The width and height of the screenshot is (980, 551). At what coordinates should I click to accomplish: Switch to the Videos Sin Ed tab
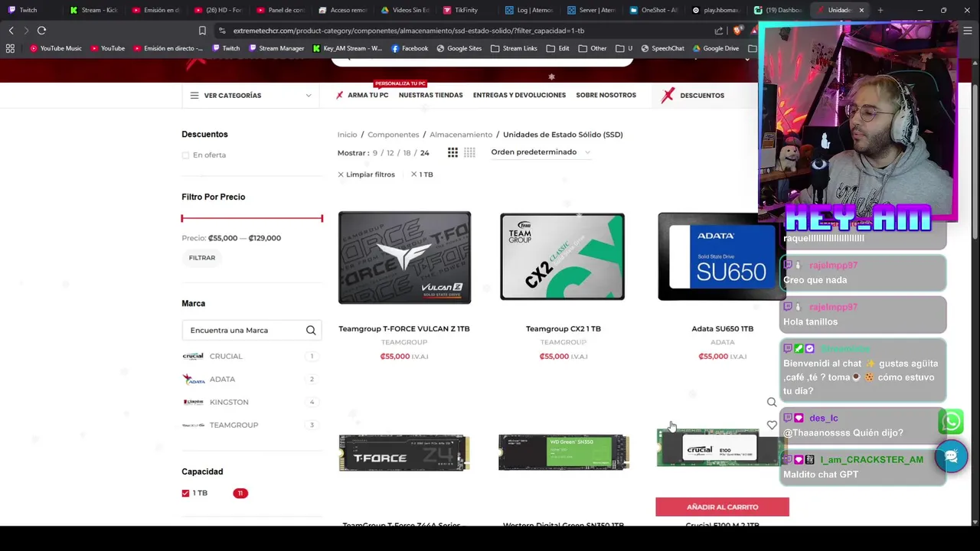(x=405, y=10)
